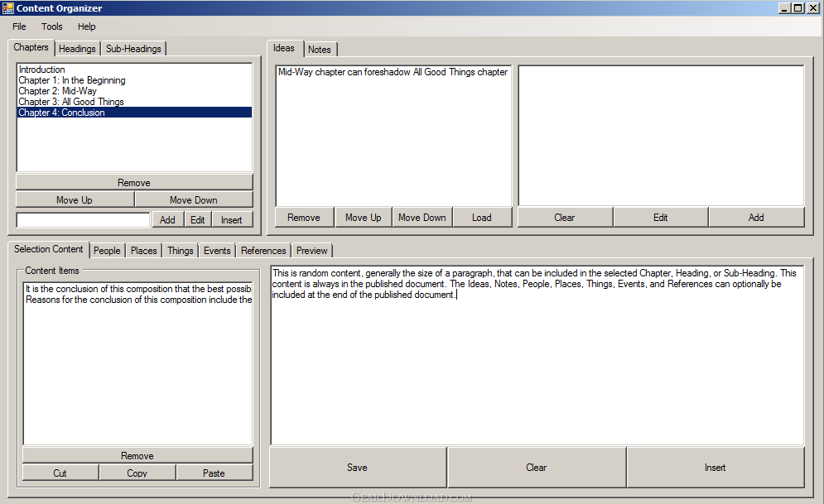Click the Content Organizer app icon in title bar
Viewport: 824px width, 504px height.
8,8
